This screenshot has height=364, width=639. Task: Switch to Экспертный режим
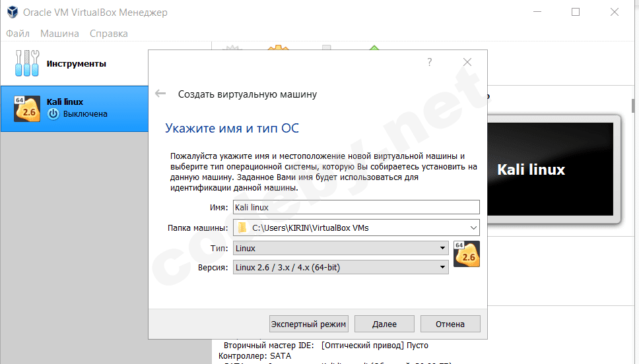(308, 324)
